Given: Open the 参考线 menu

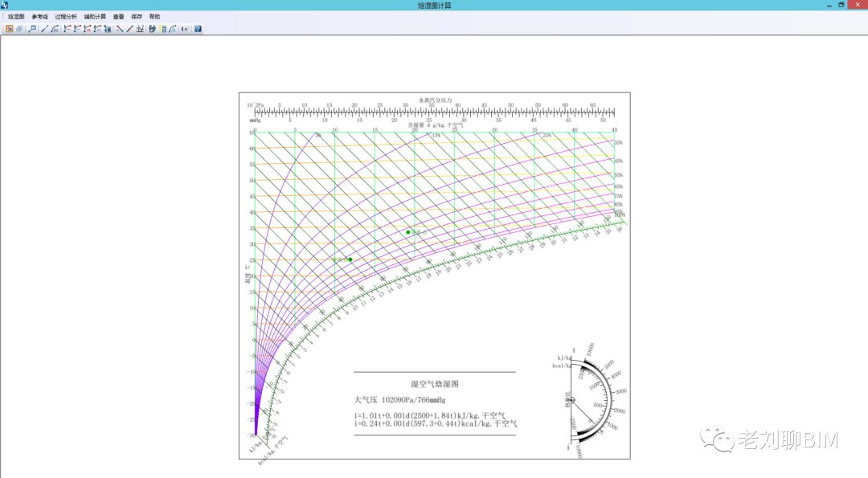Looking at the screenshot, I should [40, 17].
